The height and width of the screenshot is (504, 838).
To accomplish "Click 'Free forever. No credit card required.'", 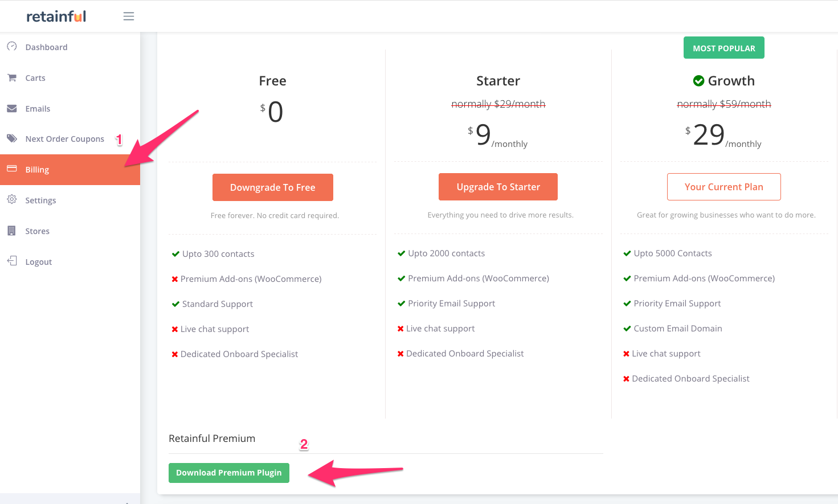I will pyautogui.click(x=275, y=216).
